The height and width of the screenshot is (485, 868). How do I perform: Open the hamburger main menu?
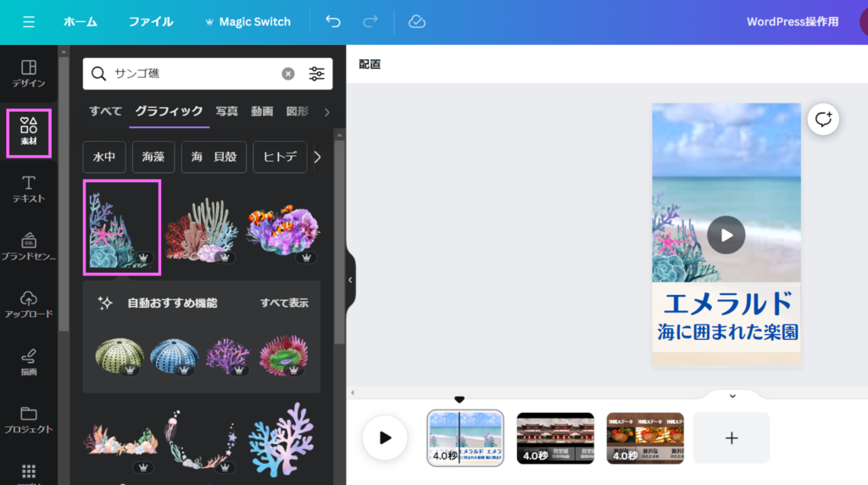pyautogui.click(x=29, y=22)
